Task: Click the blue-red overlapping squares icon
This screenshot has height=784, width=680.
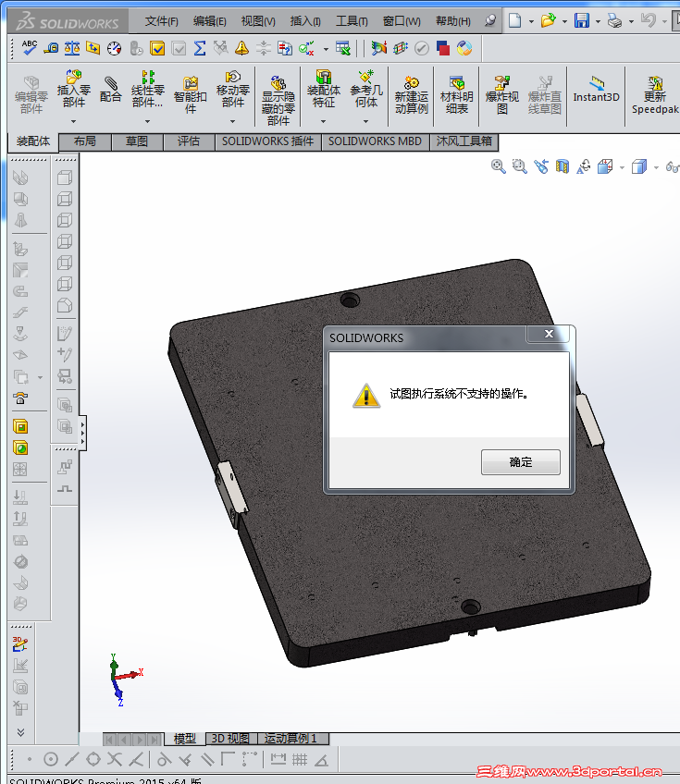Action: tap(443, 48)
